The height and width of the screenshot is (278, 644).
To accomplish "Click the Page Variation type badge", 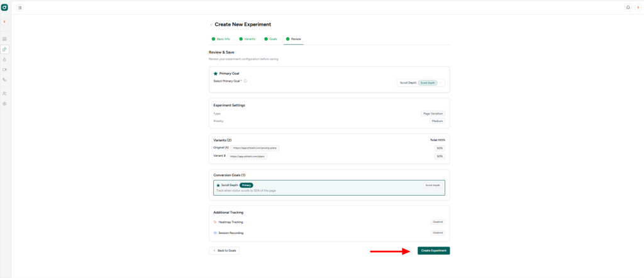I will [x=433, y=113].
